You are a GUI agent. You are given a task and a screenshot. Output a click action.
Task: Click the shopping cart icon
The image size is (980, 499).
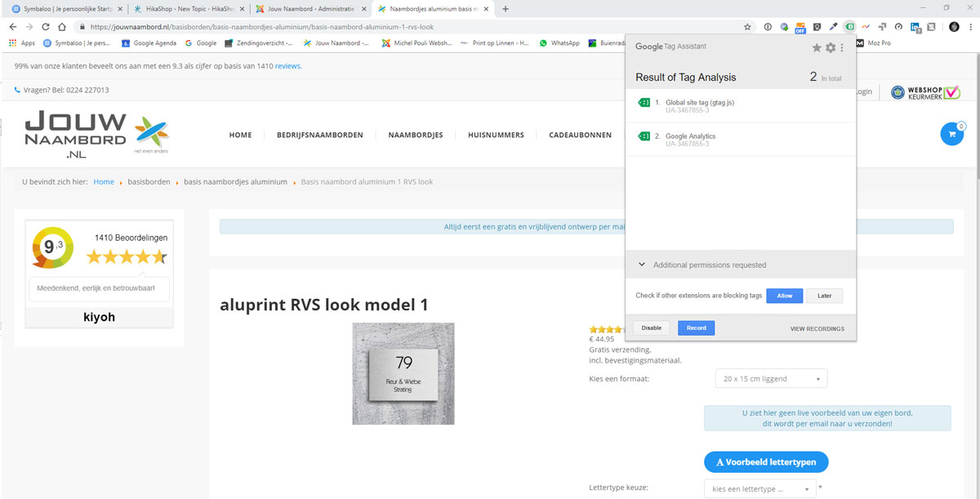951,134
